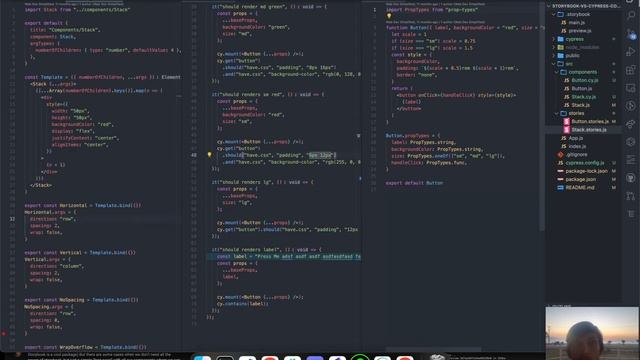The height and width of the screenshot is (360, 640).
Task: Select Stack.stories.js in explorer
Action: 585,130
